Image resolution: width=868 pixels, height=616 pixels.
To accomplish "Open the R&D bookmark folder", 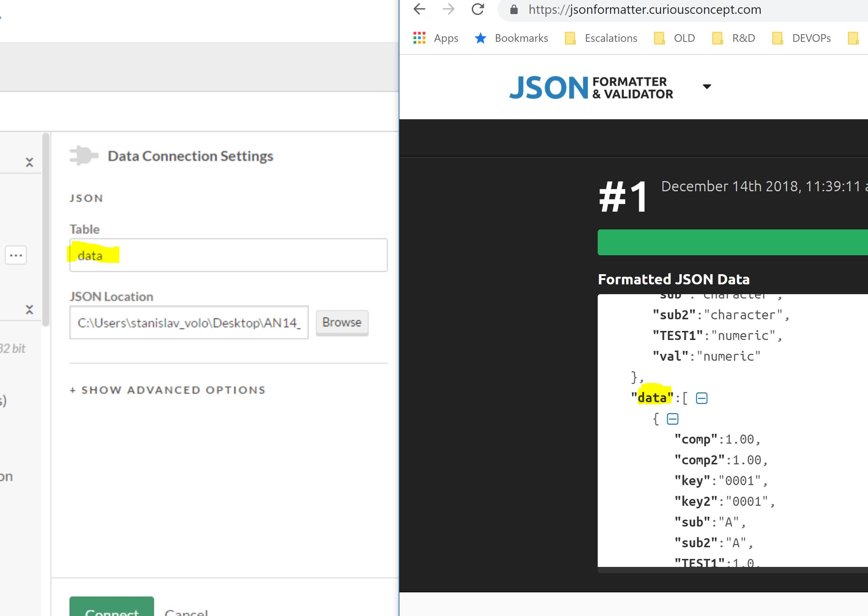I will point(734,38).
